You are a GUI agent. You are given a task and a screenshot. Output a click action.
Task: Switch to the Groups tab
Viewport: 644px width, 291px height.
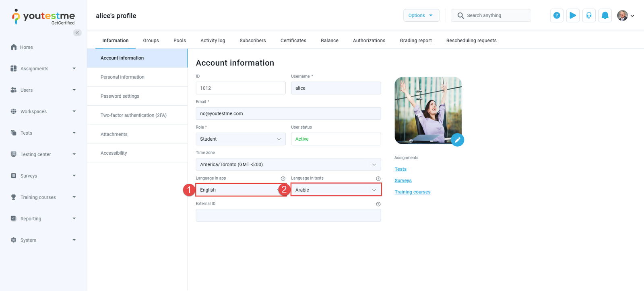tap(151, 41)
